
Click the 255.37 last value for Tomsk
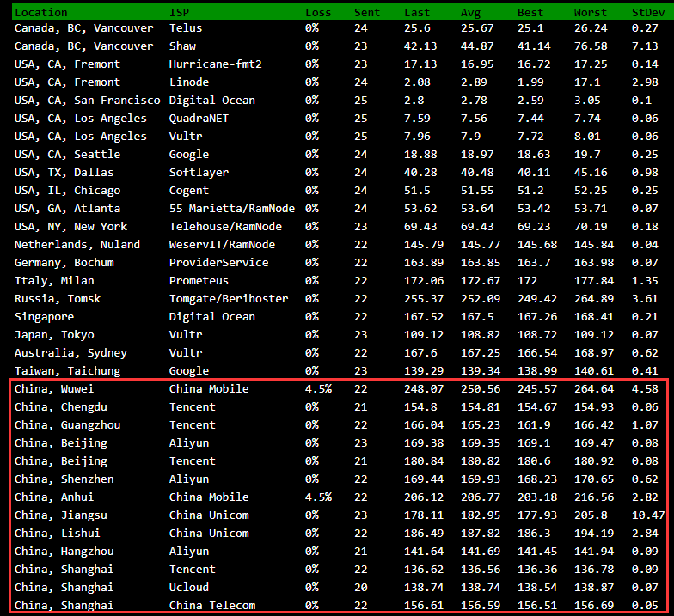point(424,299)
